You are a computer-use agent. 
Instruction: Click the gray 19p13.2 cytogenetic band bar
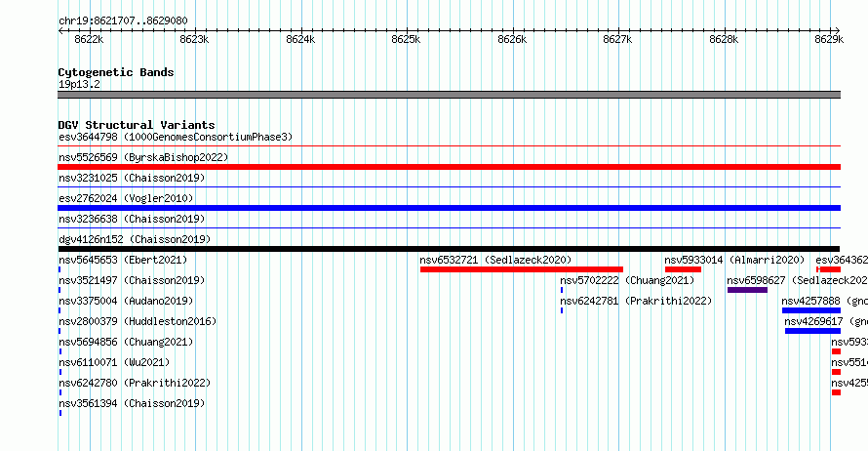tap(449, 95)
